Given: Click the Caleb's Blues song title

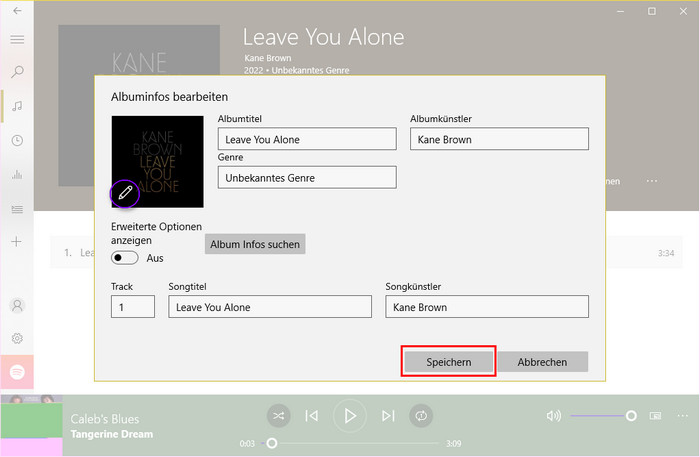Looking at the screenshot, I should pyautogui.click(x=105, y=419).
